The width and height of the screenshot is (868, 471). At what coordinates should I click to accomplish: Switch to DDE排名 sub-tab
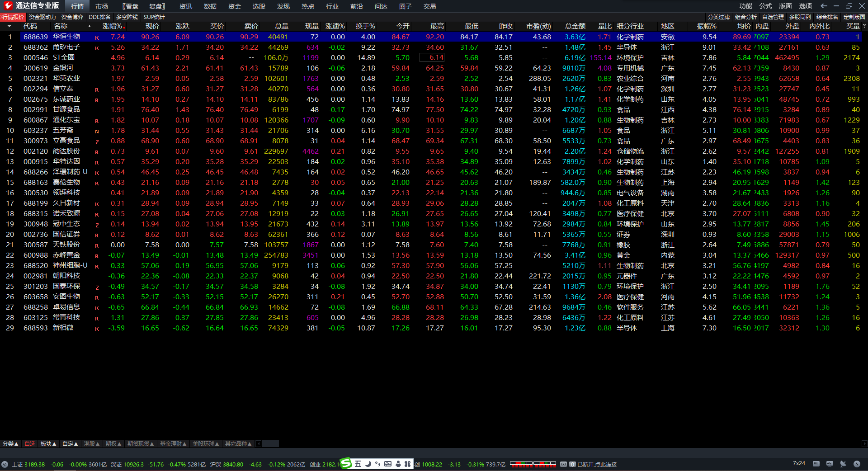point(99,17)
